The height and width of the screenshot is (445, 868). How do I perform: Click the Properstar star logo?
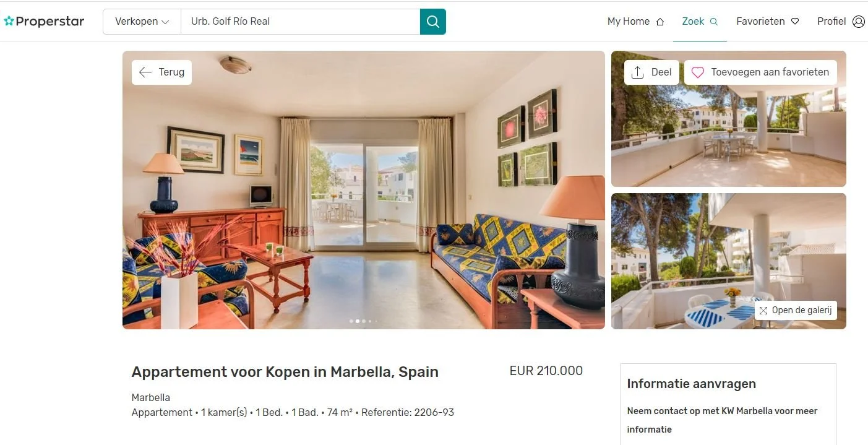(x=9, y=21)
